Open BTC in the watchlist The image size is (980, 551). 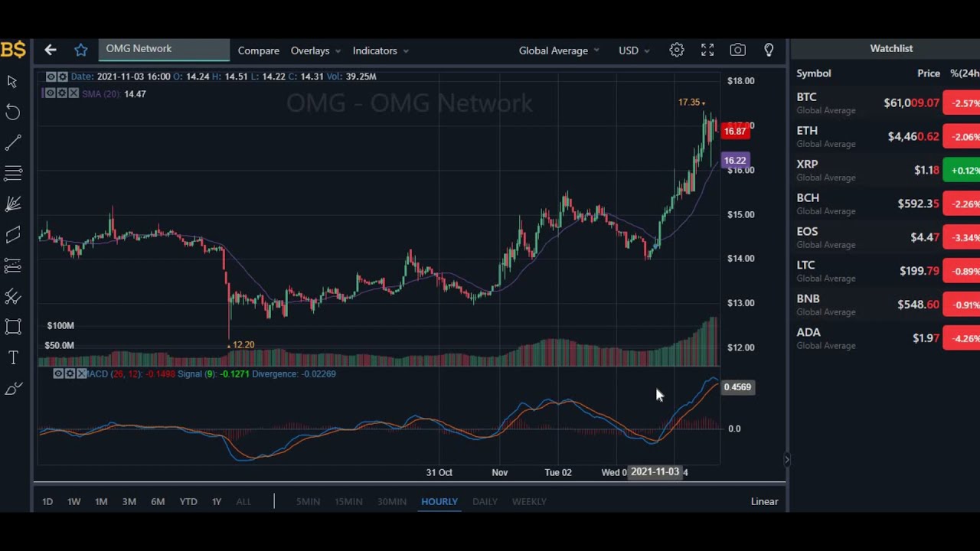886,103
